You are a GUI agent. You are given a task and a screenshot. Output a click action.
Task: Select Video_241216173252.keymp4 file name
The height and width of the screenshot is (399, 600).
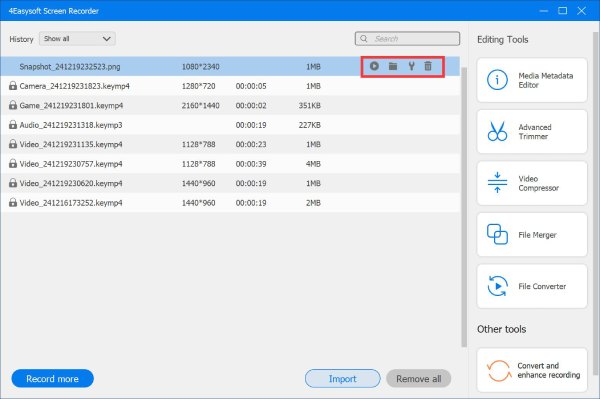point(71,203)
